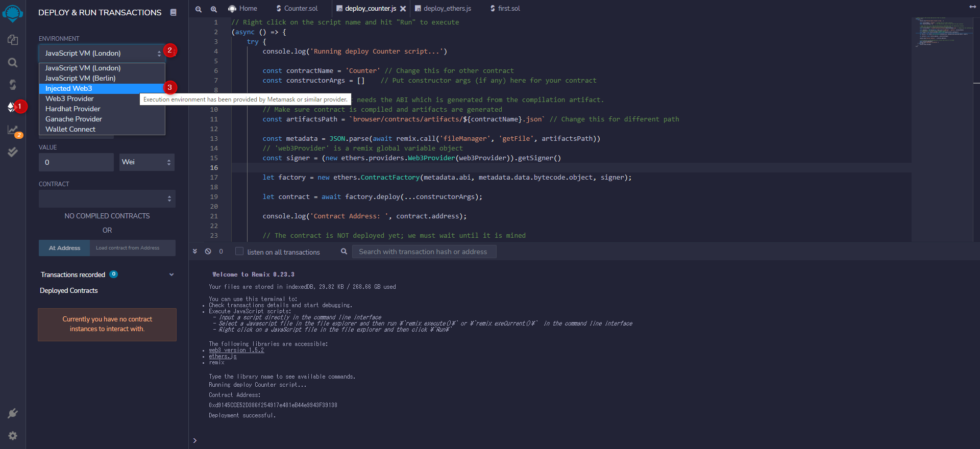This screenshot has height=449, width=980.
Task: Click the At Address button
Action: [64, 248]
